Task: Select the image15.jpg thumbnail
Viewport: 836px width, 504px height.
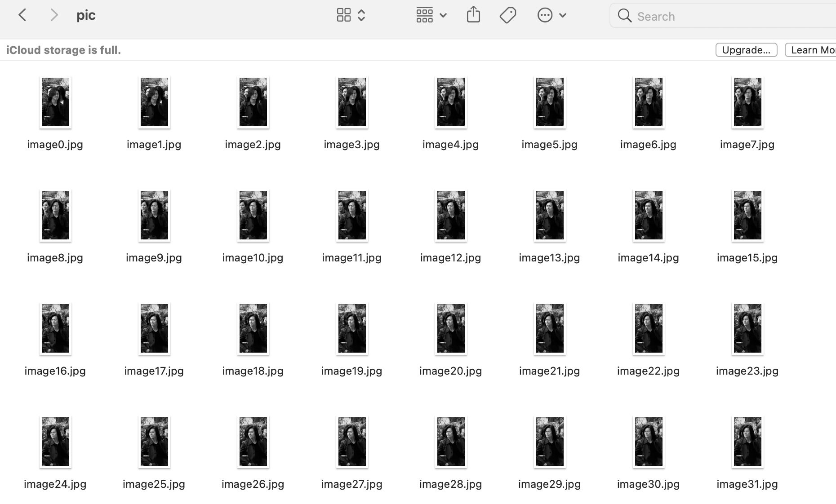Action: click(747, 215)
